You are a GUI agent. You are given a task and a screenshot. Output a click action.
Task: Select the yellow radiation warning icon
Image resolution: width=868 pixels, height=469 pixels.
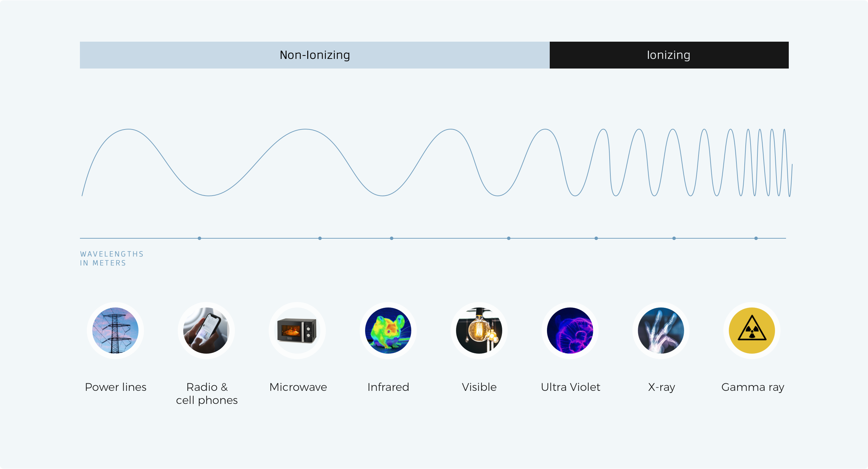click(752, 331)
